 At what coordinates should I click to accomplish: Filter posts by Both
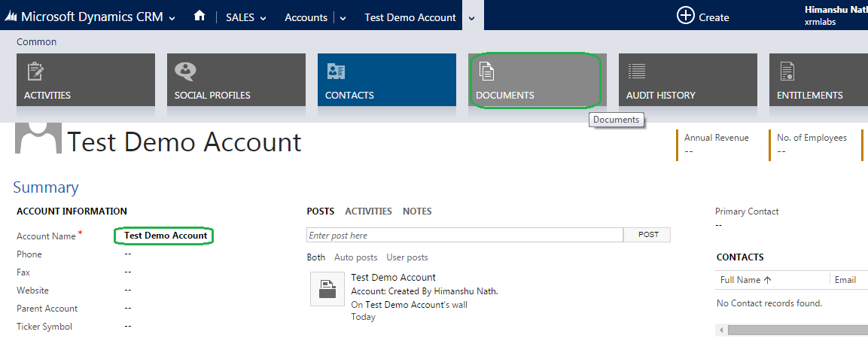[316, 257]
